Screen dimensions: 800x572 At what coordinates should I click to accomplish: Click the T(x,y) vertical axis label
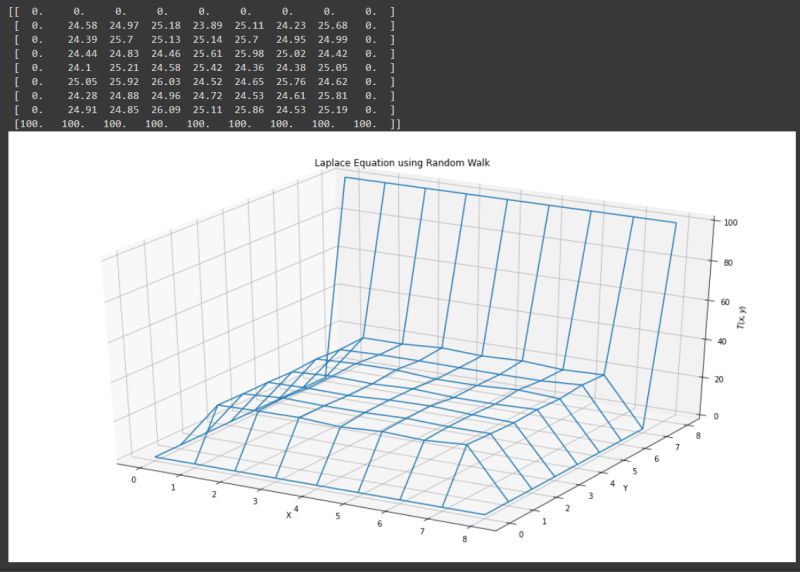click(741, 317)
